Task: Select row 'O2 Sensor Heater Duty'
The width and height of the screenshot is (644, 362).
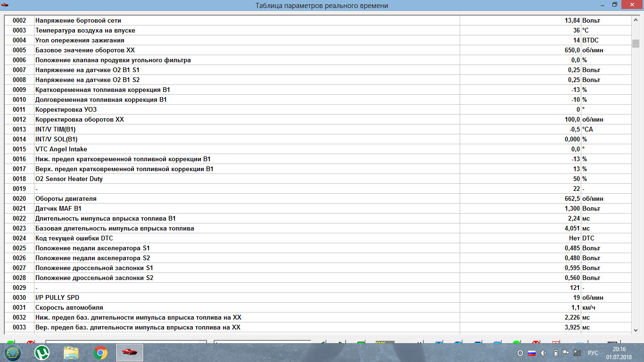Action: pyautogui.click(x=318, y=179)
